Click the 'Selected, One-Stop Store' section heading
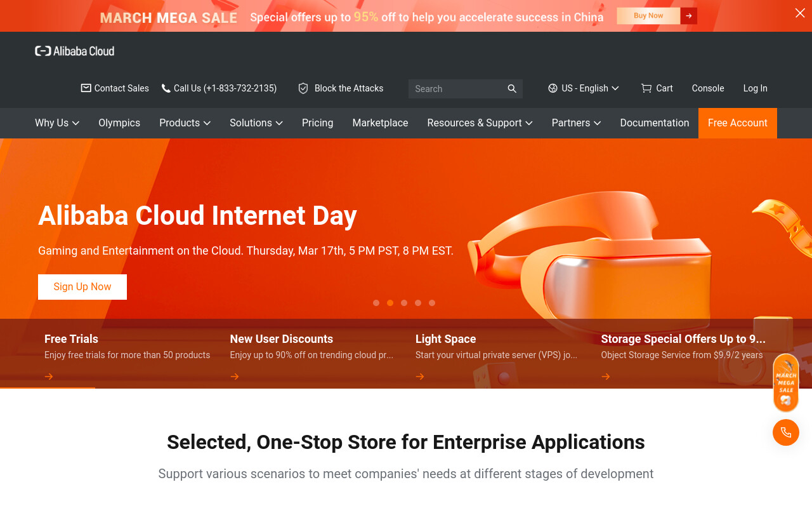The width and height of the screenshot is (812, 508). (x=406, y=442)
